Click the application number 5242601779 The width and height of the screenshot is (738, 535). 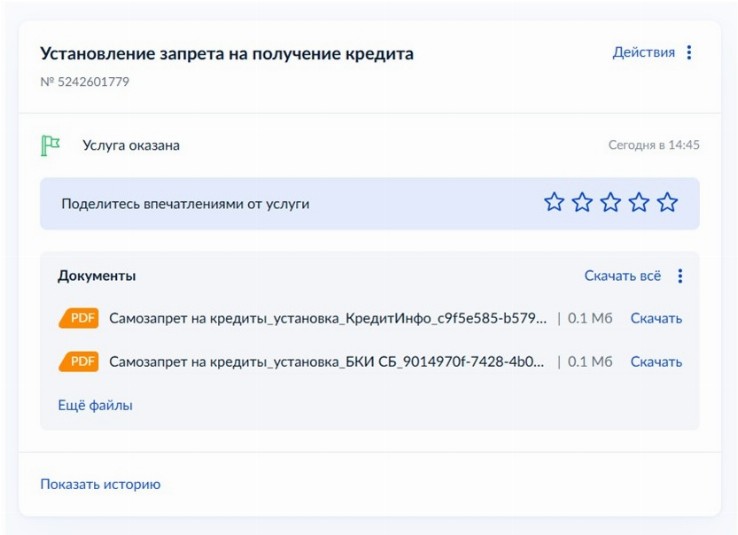tap(85, 82)
